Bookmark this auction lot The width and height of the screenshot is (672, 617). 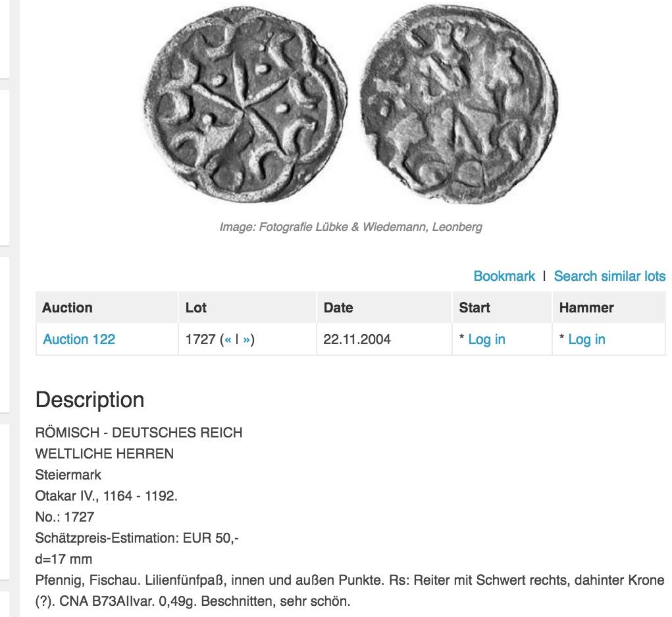click(x=504, y=276)
